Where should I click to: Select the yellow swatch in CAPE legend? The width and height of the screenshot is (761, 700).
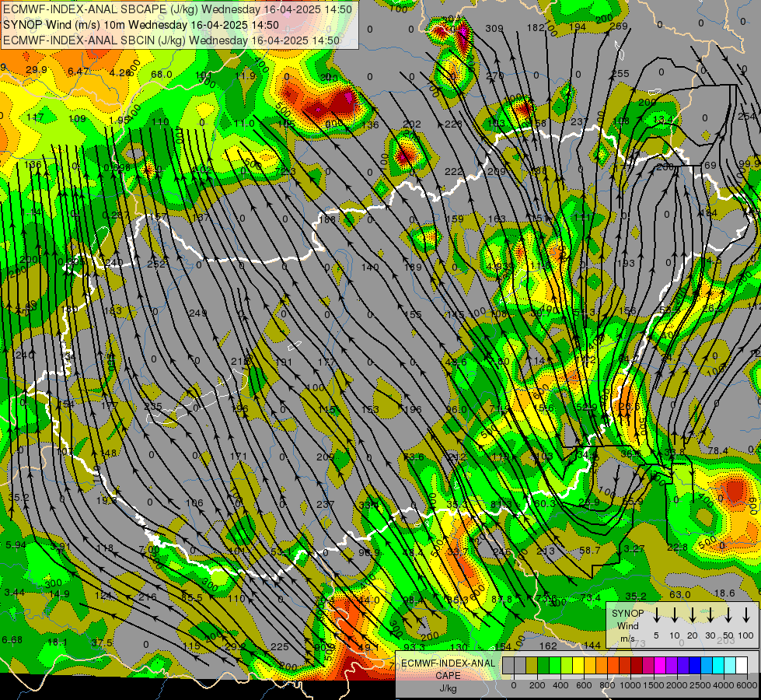(x=578, y=666)
